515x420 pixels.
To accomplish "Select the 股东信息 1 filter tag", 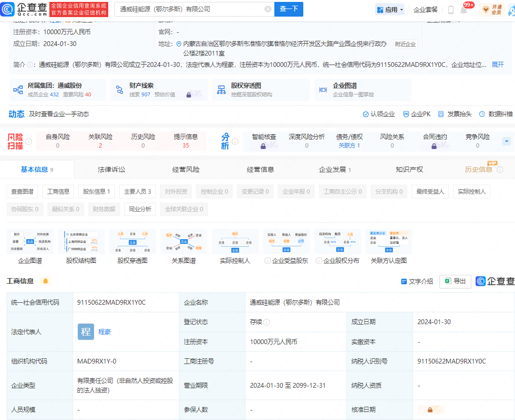I will (x=96, y=192).
